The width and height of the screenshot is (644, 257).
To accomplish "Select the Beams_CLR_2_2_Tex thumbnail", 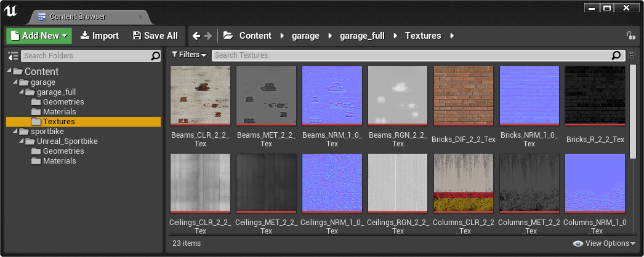I will (201, 95).
